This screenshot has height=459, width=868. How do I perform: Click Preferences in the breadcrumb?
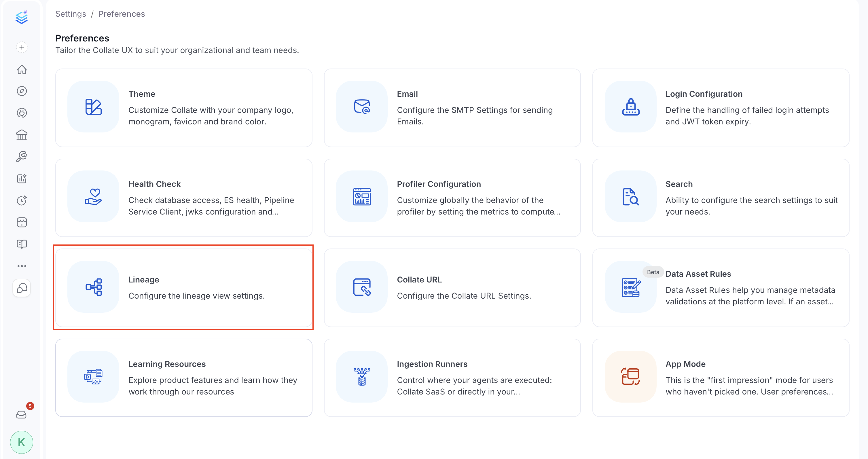122,14
